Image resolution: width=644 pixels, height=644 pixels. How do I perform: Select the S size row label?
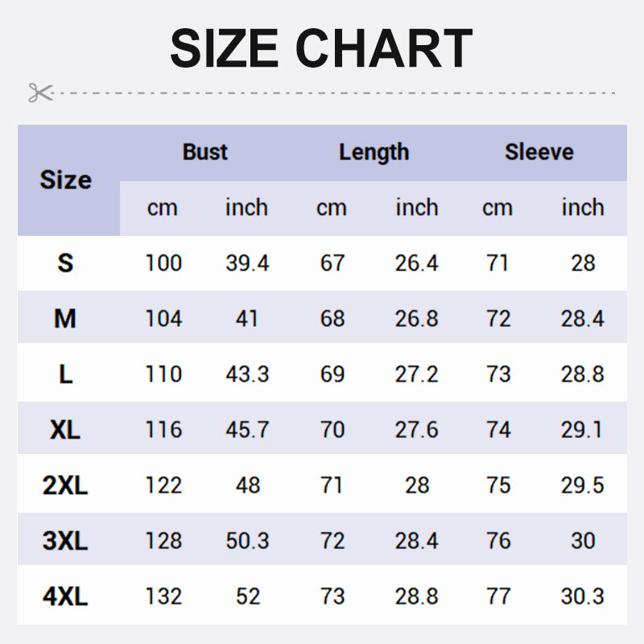[66, 263]
